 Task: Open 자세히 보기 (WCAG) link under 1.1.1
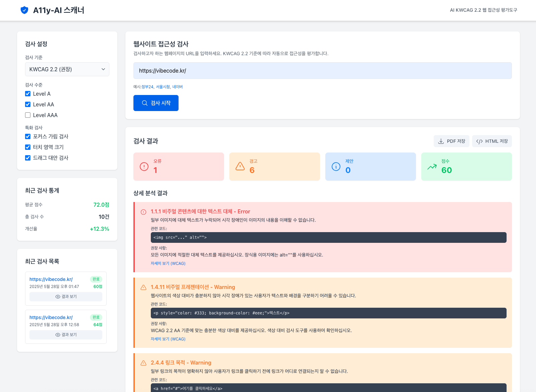(168, 264)
